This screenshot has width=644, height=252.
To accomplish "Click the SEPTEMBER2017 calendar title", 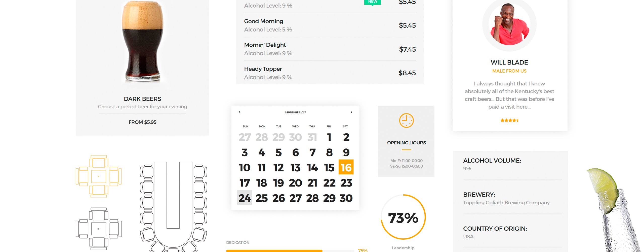I will (295, 112).
